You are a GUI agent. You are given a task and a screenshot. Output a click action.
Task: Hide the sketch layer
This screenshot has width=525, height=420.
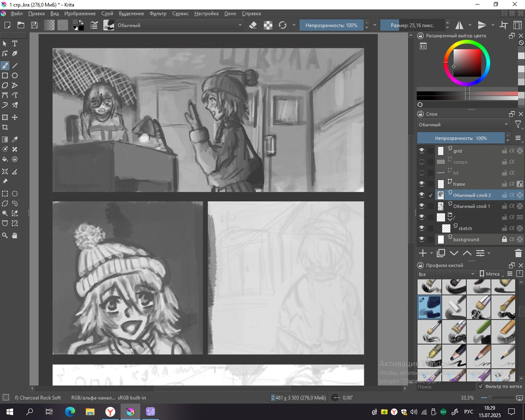click(422, 228)
